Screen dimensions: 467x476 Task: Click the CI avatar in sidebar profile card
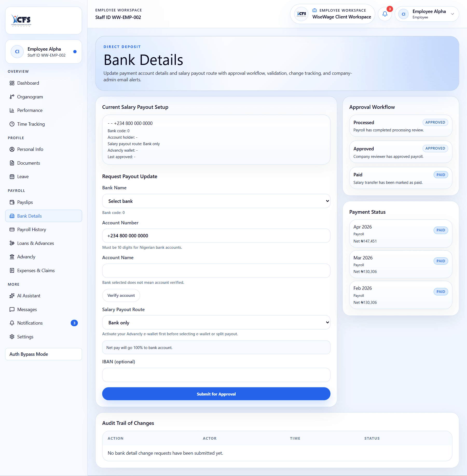(17, 52)
